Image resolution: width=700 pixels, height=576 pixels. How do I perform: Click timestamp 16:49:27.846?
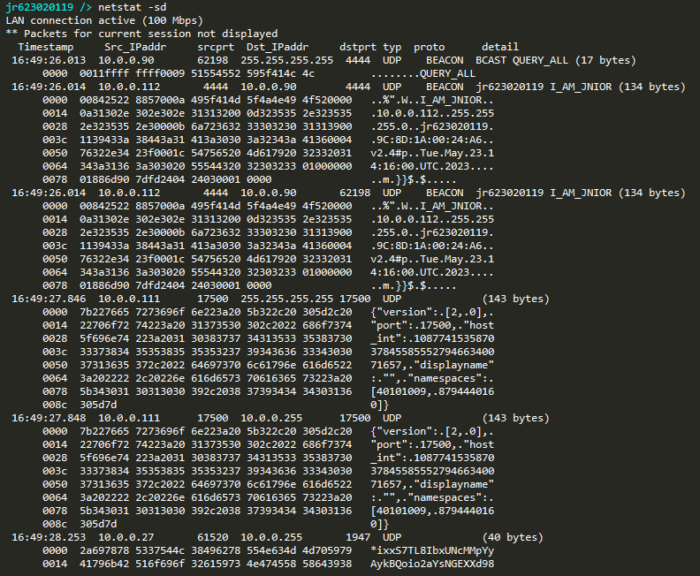click(49, 299)
